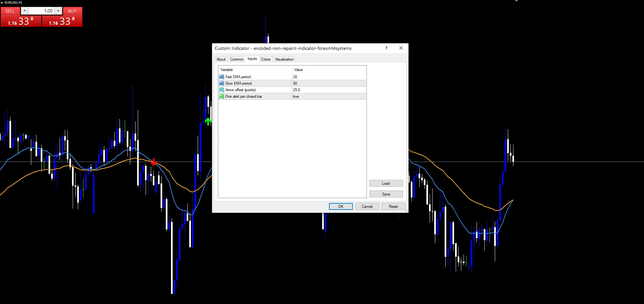Viewport: 644px width, 304px height.
Task: Open the Common tab
Action: click(236, 59)
